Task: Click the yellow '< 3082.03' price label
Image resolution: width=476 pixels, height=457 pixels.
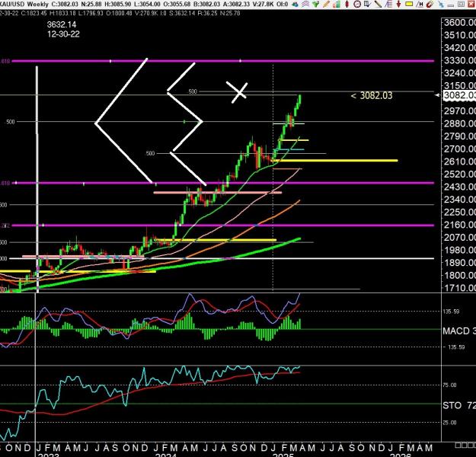Action: tap(372, 96)
